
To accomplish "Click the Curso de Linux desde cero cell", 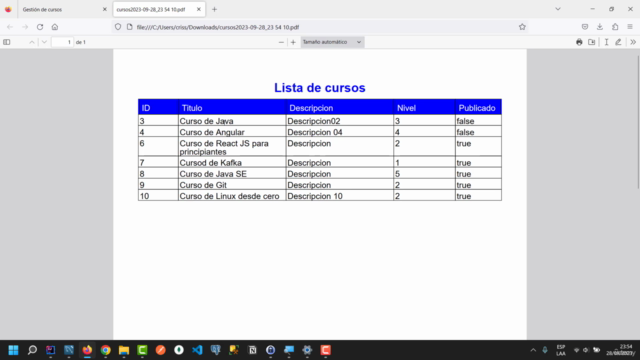I will pos(232,196).
